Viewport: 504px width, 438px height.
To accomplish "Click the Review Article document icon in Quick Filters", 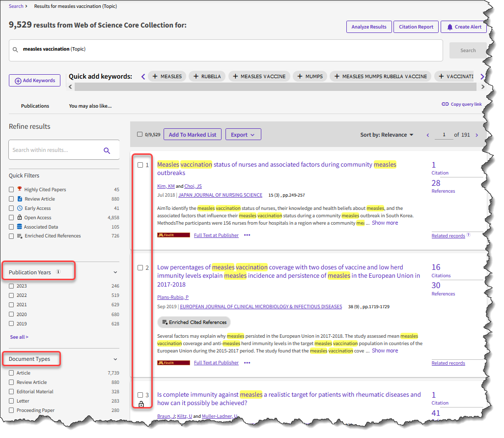I will 20,199.
